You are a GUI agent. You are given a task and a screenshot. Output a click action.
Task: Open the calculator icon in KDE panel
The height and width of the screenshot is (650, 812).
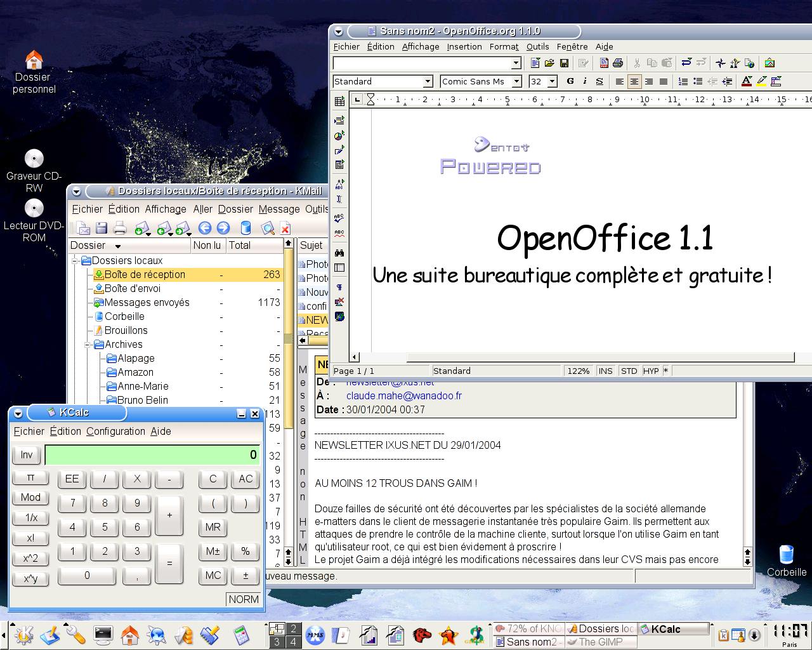click(240, 634)
